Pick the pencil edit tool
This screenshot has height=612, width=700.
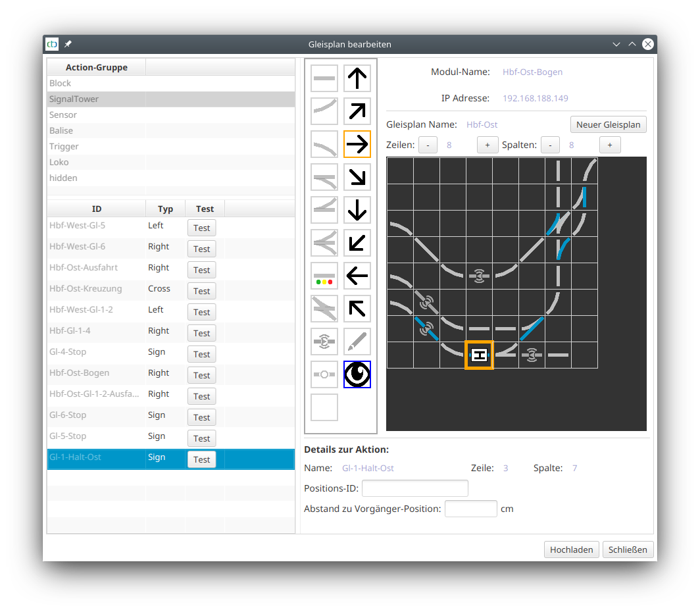[357, 342]
